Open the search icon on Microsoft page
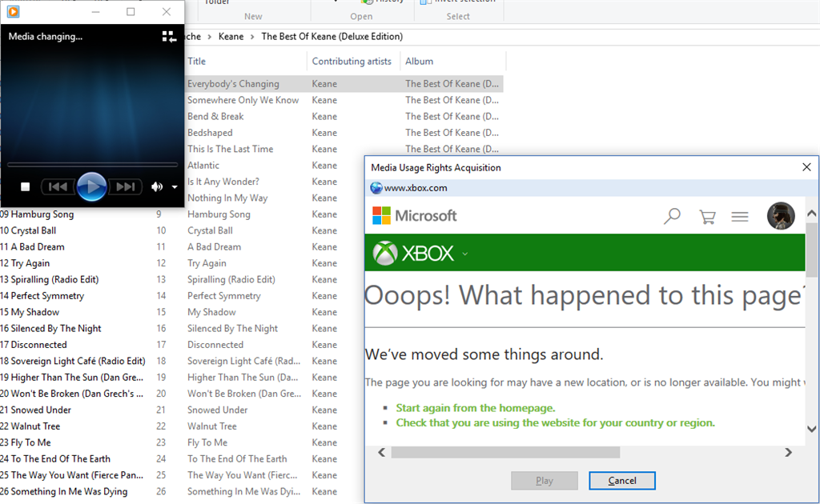This screenshot has width=820, height=504. 672,216
